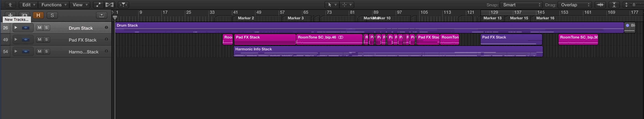Click the round indicator on Harmo...Stack track

[106, 51]
